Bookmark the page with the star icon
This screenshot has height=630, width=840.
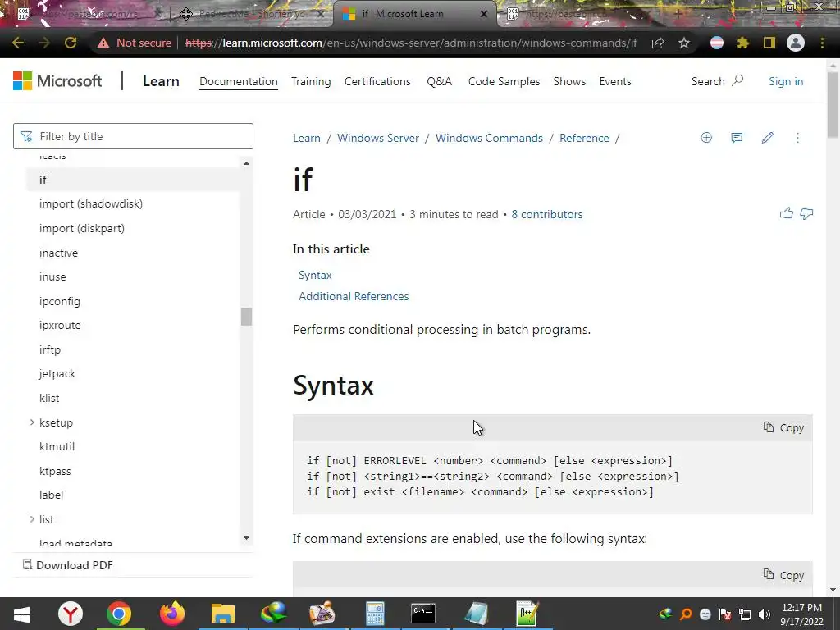[x=684, y=43]
